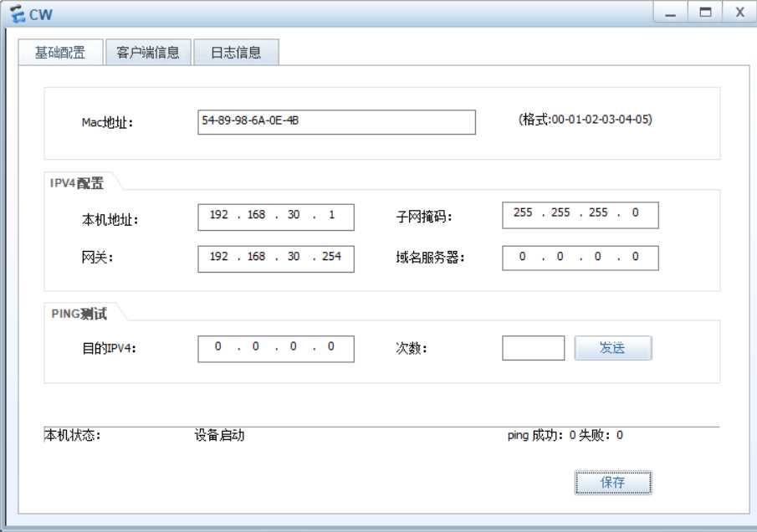Click the 保存 button
Screen dimensions: 757x532
click(x=613, y=483)
